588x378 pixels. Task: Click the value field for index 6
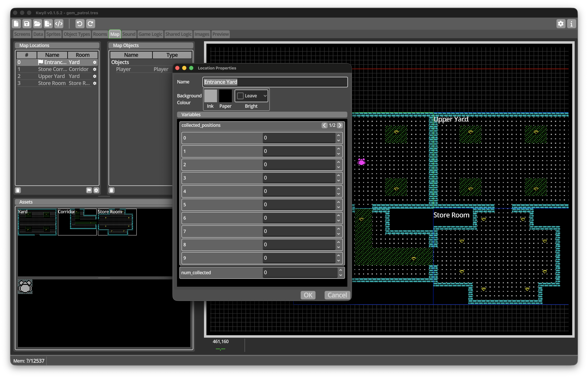click(x=299, y=218)
